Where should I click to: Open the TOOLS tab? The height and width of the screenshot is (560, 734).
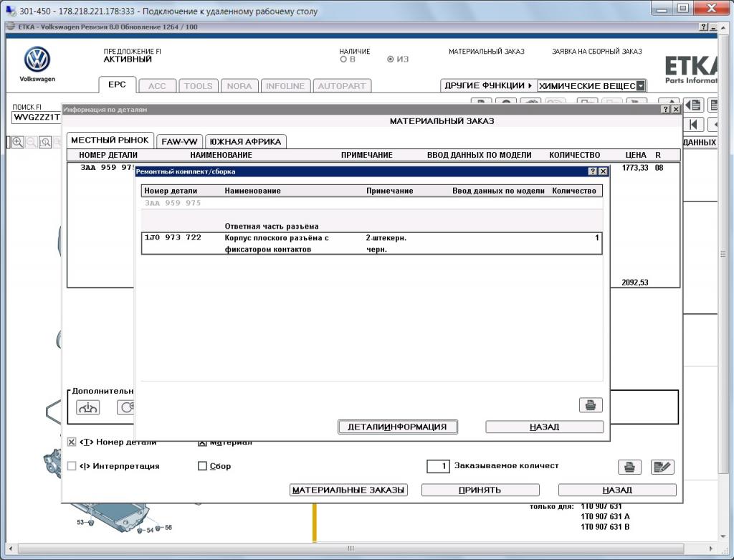coord(198,86)
